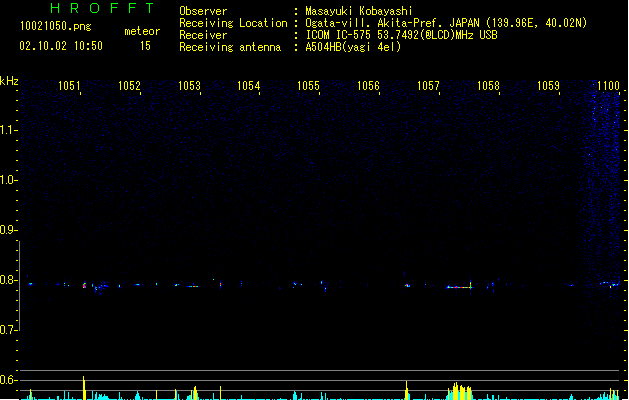Click the timestamp 02.10.02 10:50
629x400 pixels.
61,46
